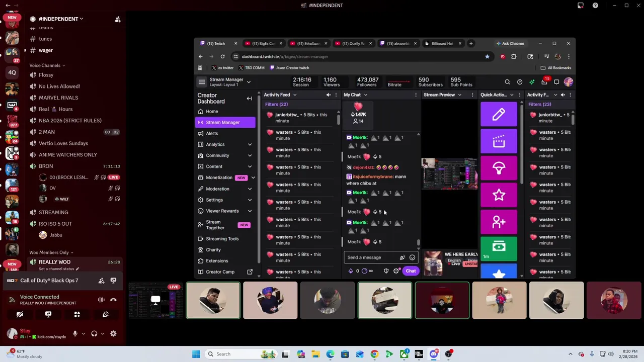Open the Activity Feed panel title dropdown
The width and height of the screenshot is (644, 362).
(x=295, y=95)
